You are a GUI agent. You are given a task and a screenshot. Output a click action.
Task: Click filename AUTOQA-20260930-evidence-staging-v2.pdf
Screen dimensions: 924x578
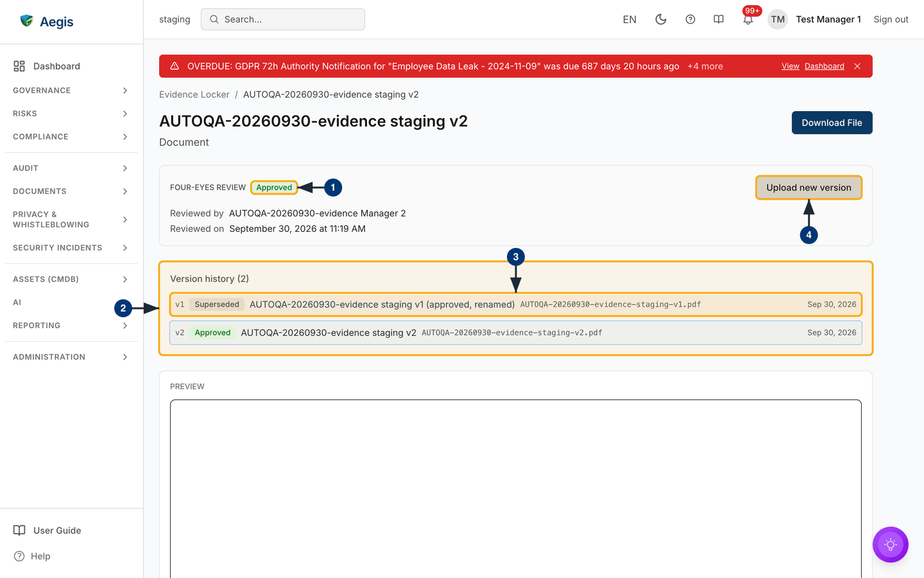coord(512,333)
